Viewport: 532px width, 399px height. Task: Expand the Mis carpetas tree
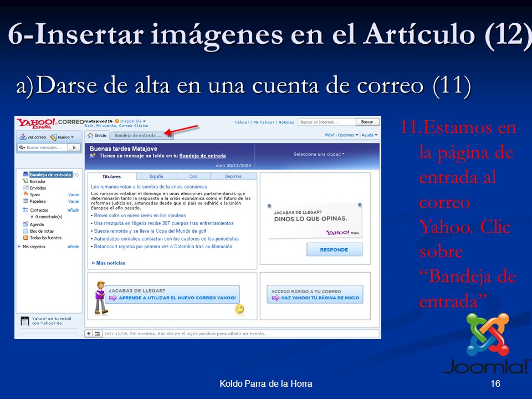coord(19,247)
